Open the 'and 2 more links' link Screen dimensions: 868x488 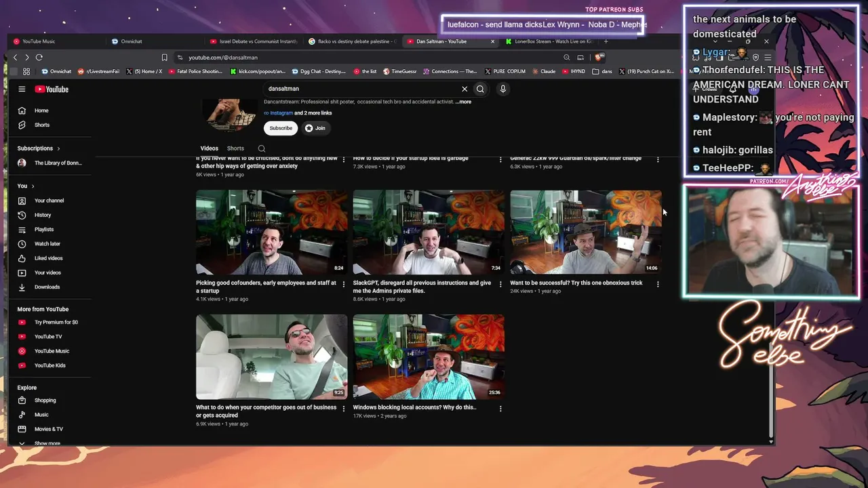click(x=313, y=113)
